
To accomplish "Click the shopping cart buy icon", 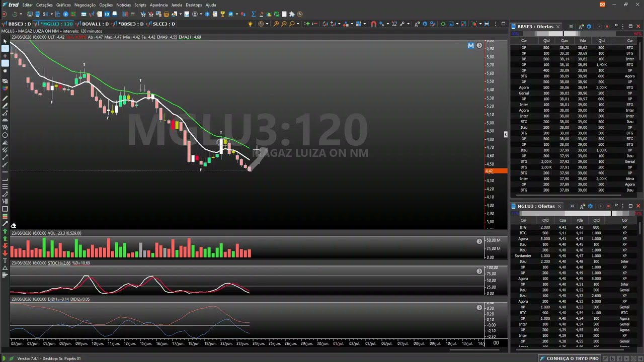I will [143, 14].
